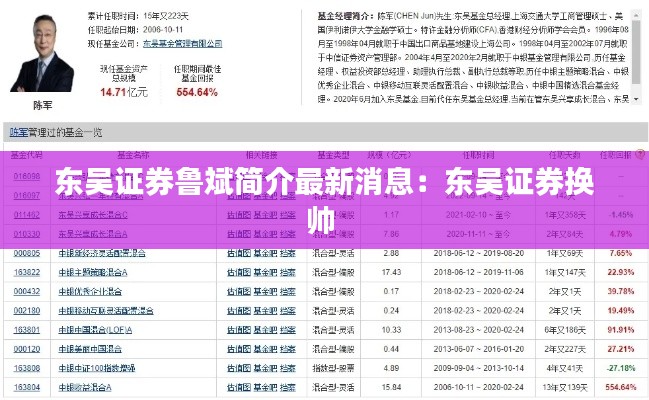649x400 pixels.
Task: Open 档案 for fund 002180
Action: point(288,311)
